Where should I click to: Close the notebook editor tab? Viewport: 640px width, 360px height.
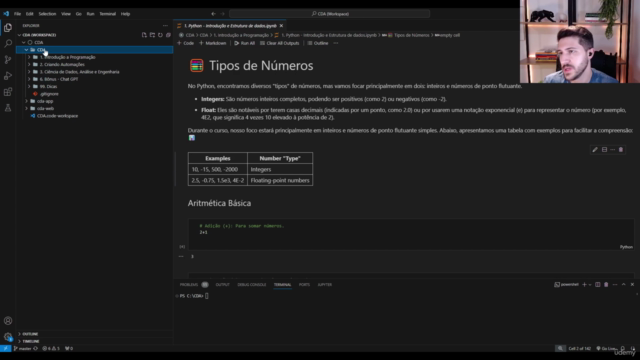[281, 26]
